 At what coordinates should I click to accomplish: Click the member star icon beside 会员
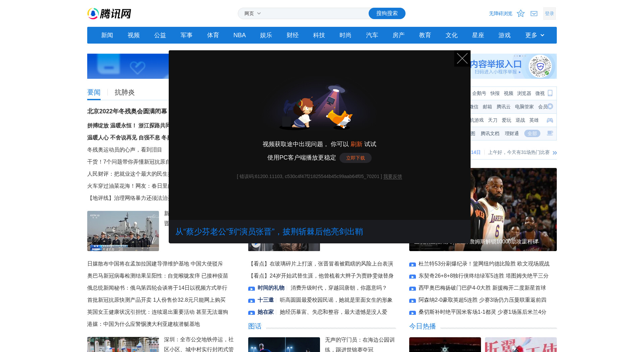[x=550, y=107]
